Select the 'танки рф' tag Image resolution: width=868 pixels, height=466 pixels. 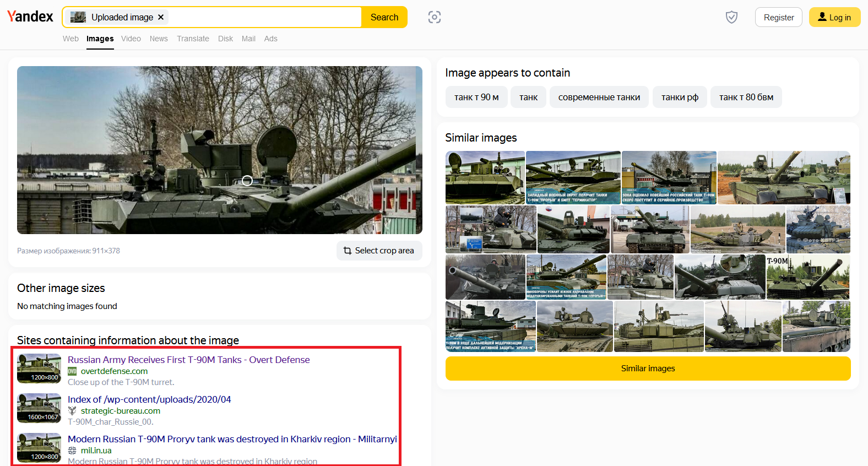[x=680, y=97]
